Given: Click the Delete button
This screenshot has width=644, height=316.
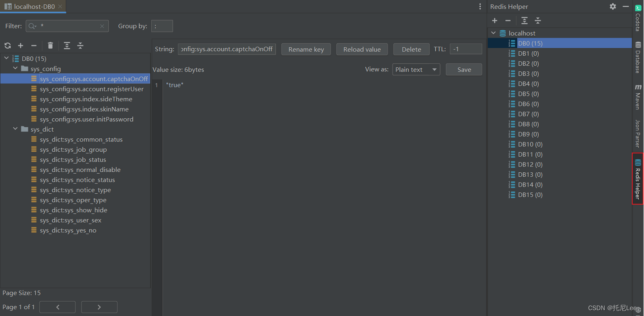Looking at the screenshot, I should tap(411, 49).
